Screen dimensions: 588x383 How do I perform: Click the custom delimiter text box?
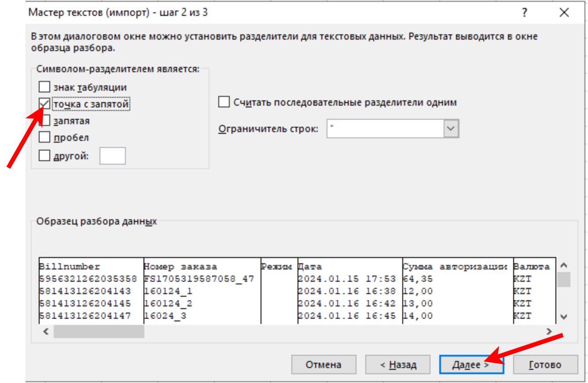point(113,156)
